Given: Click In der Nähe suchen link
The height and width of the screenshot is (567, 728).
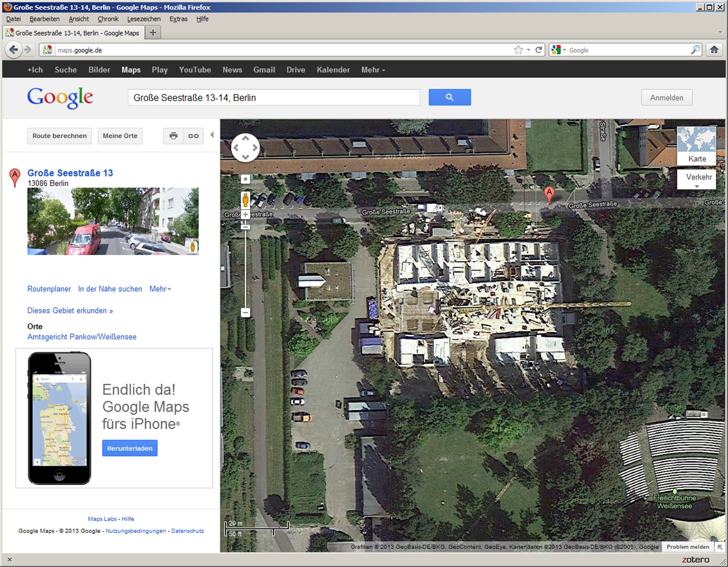Looking at the screenshot, I should pos(110,289).
